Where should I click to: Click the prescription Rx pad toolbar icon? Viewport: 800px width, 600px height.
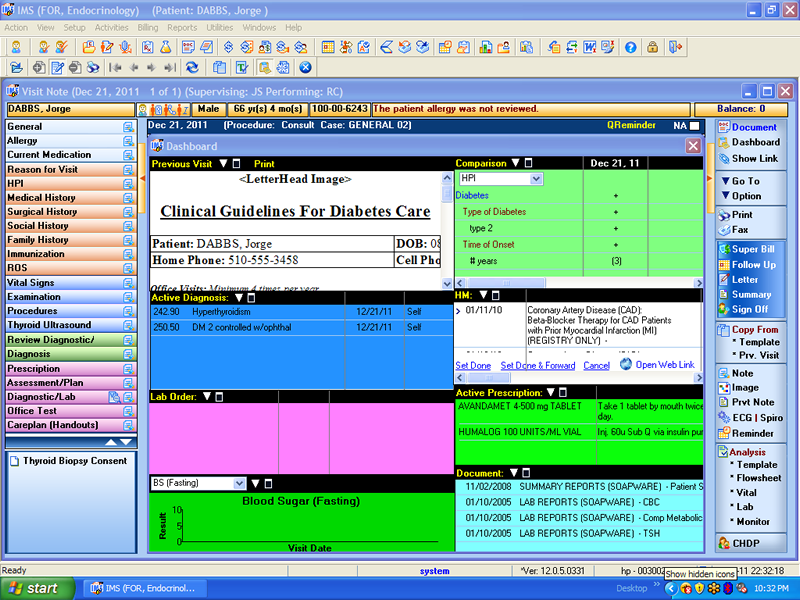coord(147,47)
